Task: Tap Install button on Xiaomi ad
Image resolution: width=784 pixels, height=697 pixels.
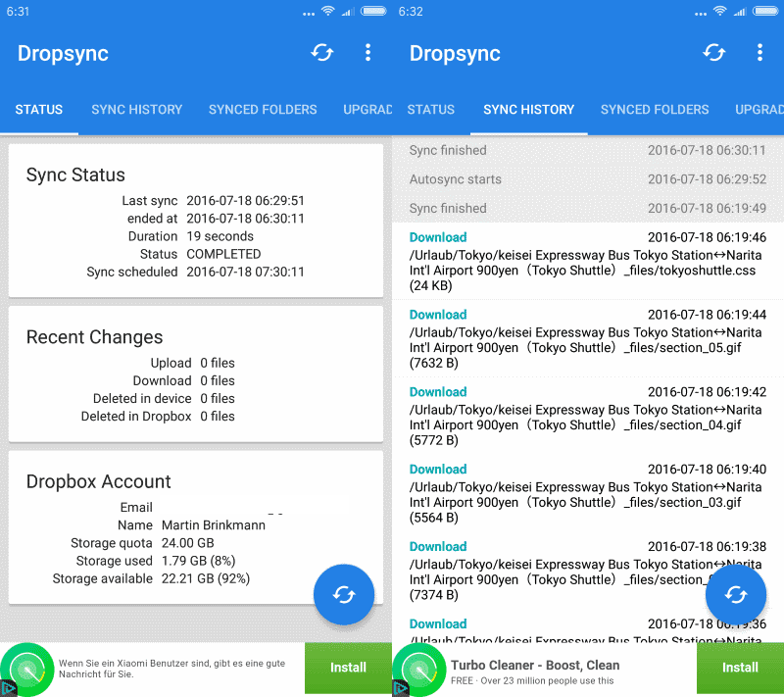Action: pos(348,668)
